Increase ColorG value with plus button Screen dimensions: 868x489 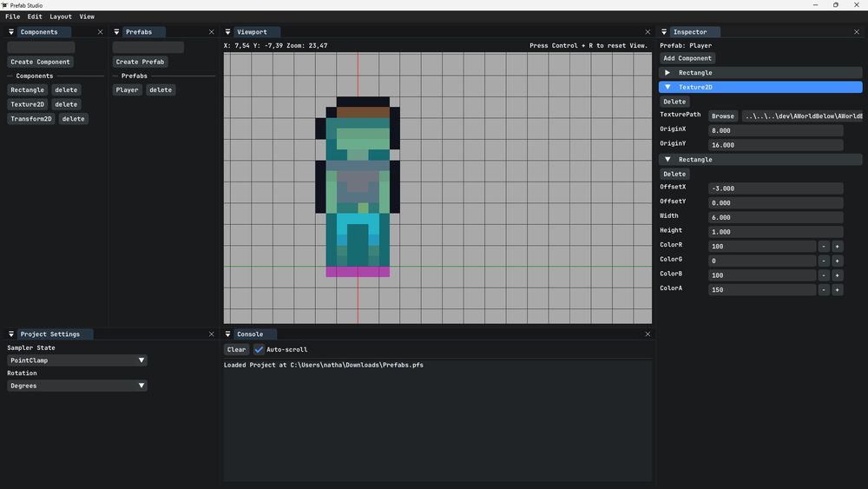(x=838, y=261)
